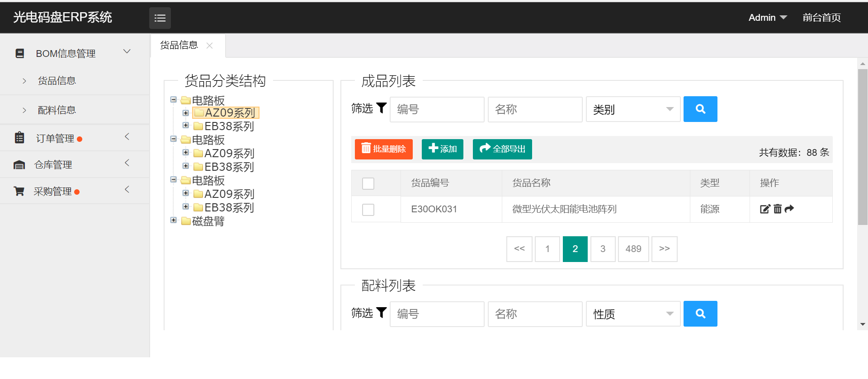
Task: Select 磁盘臂 tree item
Action: [x=208, y=221]
